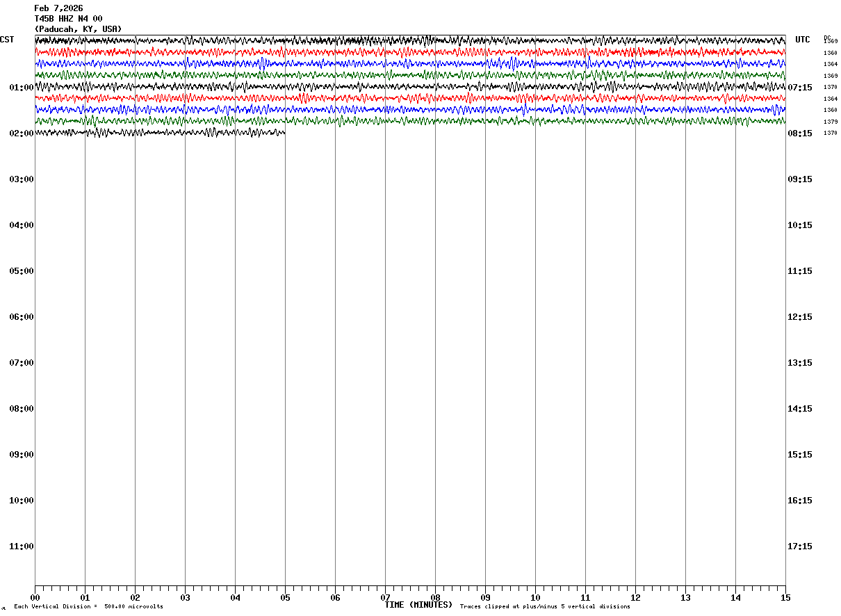Click minute-axis tick label "07" at bottom
Screen dimensions: 841x616
click(x=385, y=598)
